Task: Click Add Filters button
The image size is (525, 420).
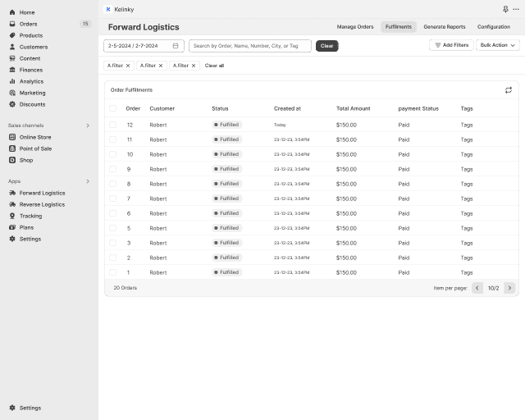Action: (x=451, y=45)
